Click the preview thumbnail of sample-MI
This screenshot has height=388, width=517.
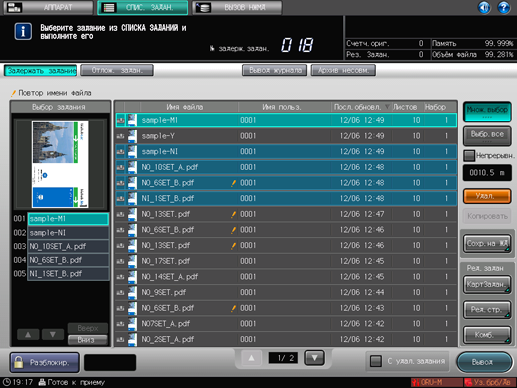click(x=60, y=164)
